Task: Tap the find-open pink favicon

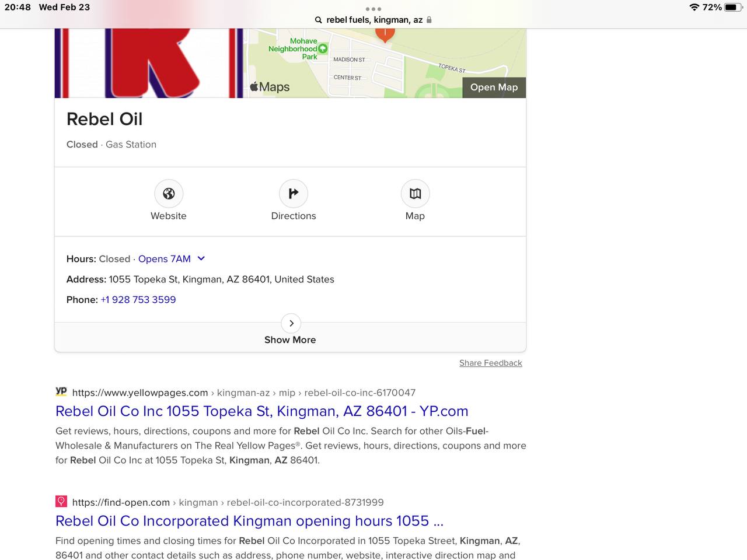Action: click(61, 501)
